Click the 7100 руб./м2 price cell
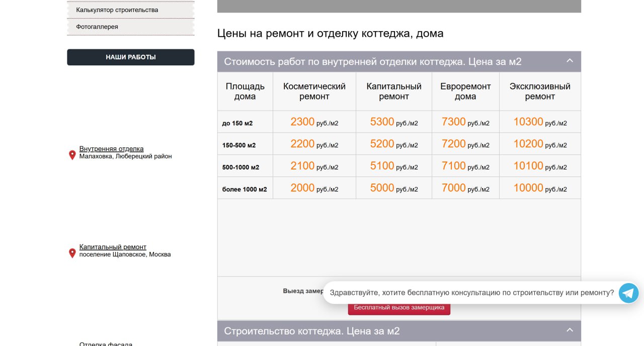The width and height of the screenshot is (644, 346). [x=465, y=166]
